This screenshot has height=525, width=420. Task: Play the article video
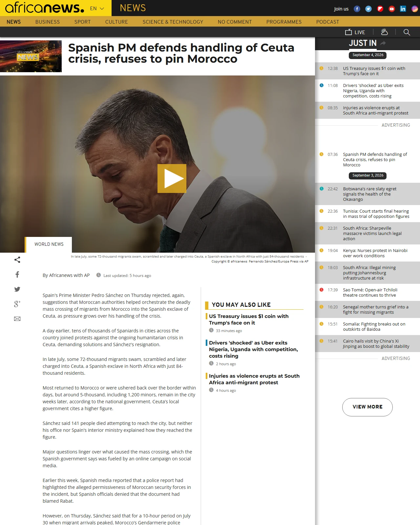(172, 178)
